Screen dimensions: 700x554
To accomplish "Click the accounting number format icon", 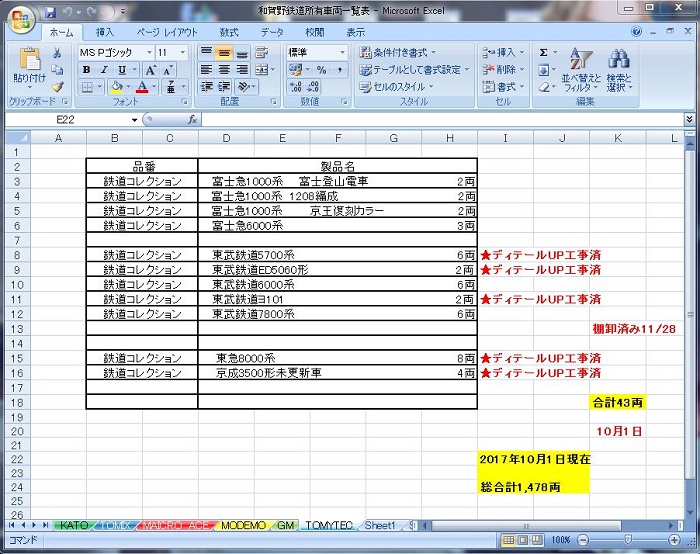I will 295,70.
